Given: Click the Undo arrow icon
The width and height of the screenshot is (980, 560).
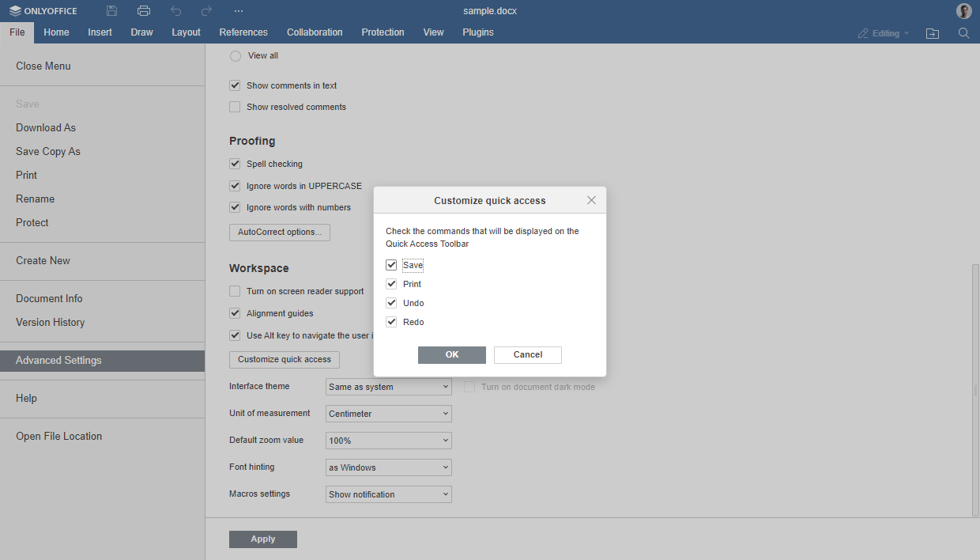Looking at the screenshot, I should coord(175,11).
